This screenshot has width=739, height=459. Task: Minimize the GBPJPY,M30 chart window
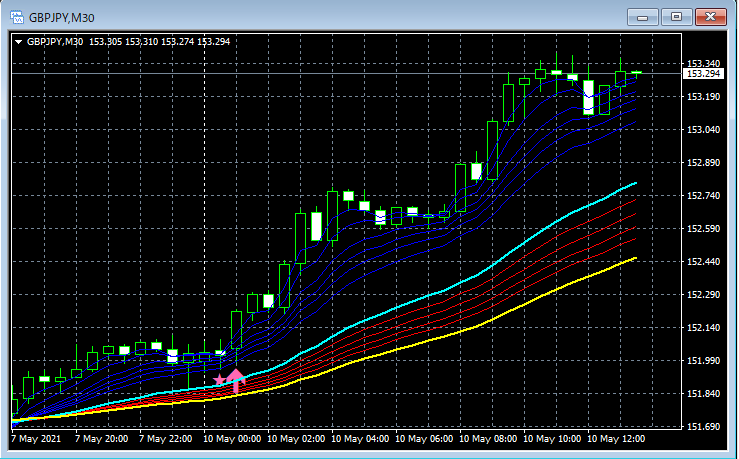642,17
